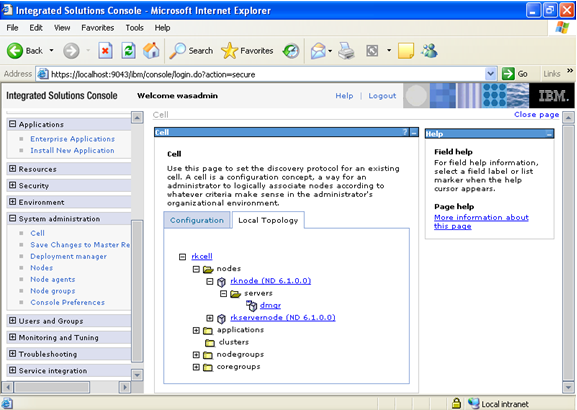Screen dimensions: 577x410
Task: Click the coregroups folder icon
Action: tap(208, 367)
